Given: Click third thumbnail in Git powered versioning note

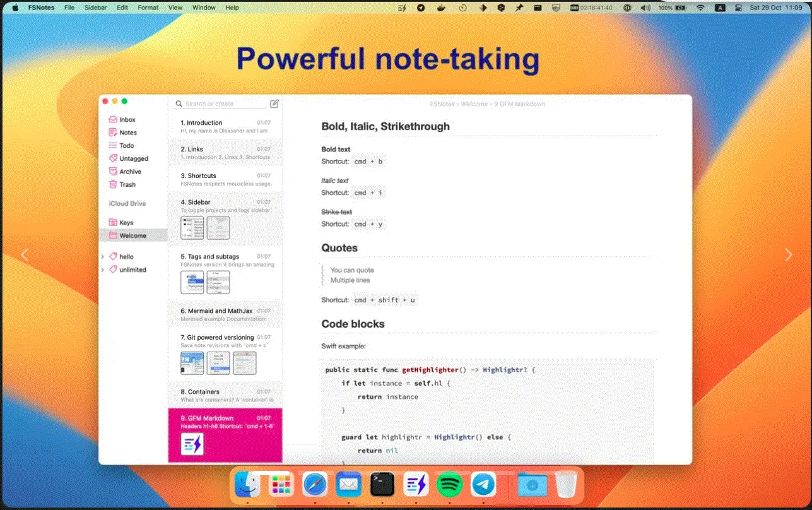Looking at the screenshot, I should (x=244, y=363).
